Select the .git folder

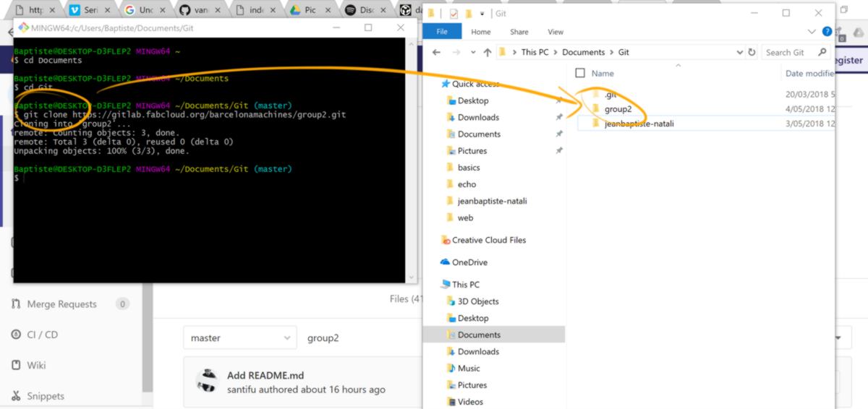[610, 95]
